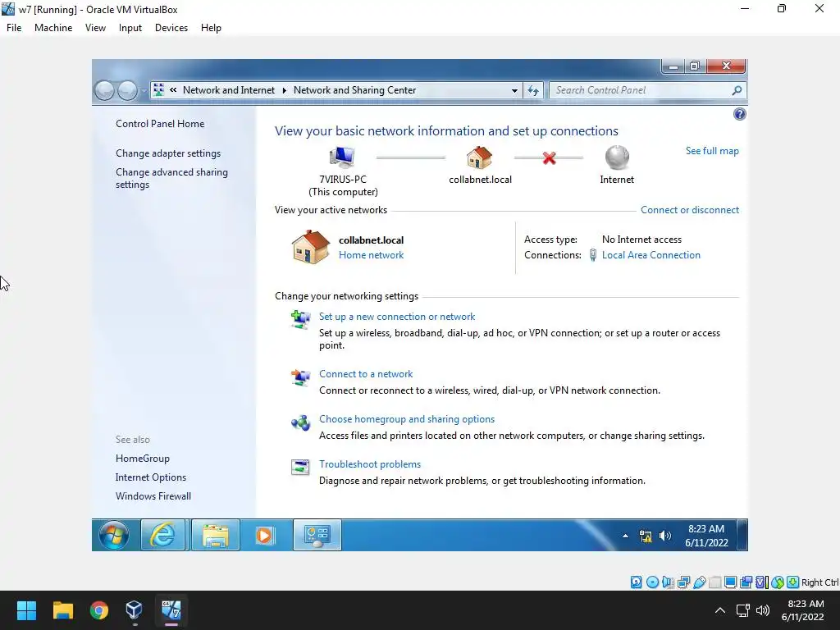Open HomeGroup under See also
840x630 pixels.
tap(143, 459)
